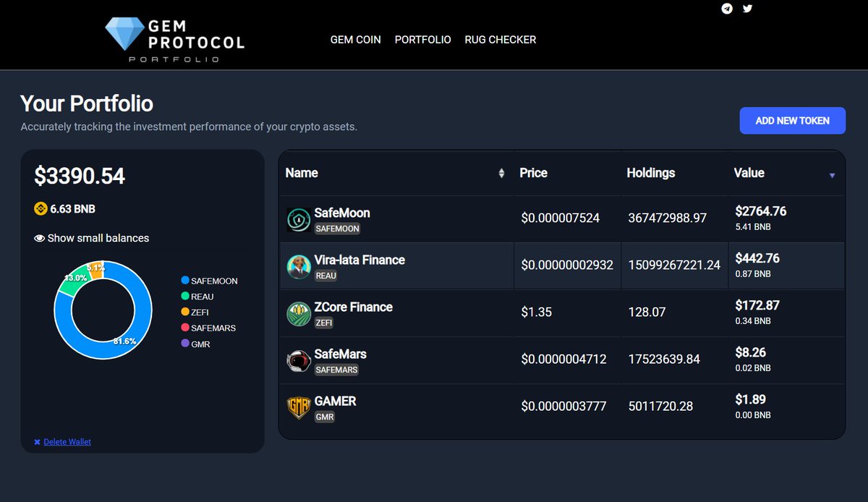The image size is (868, 502).
Task: Click the REAU ticker badge
Action: (x=326, y=276)
